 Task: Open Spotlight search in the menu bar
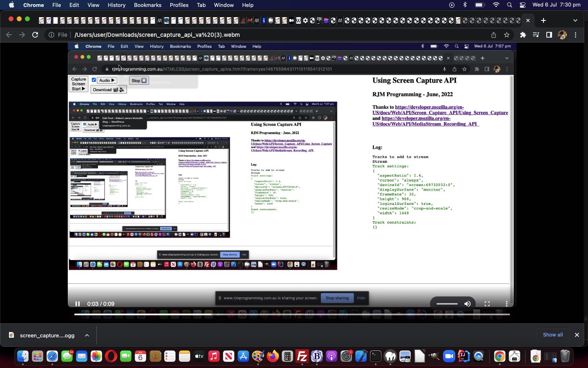click(509, 5)
